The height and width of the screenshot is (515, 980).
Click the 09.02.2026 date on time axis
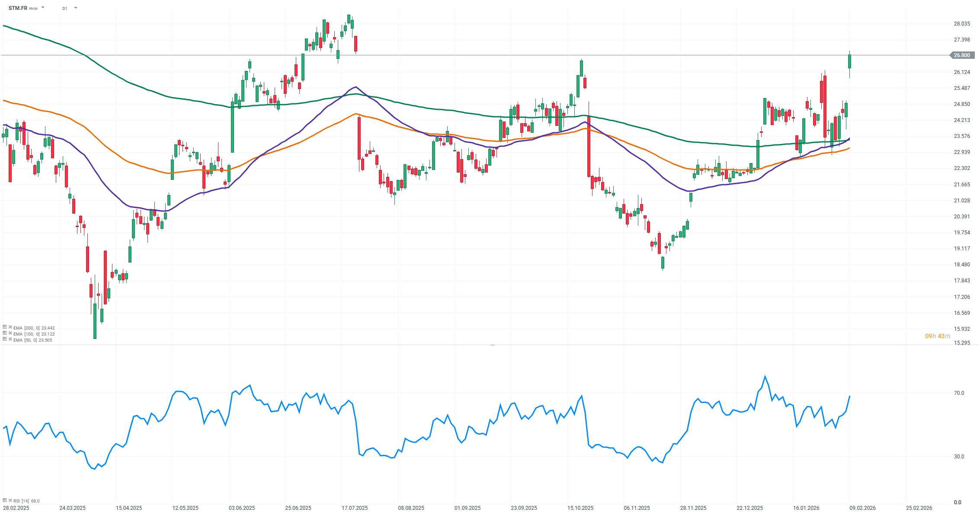click(862, 508)
